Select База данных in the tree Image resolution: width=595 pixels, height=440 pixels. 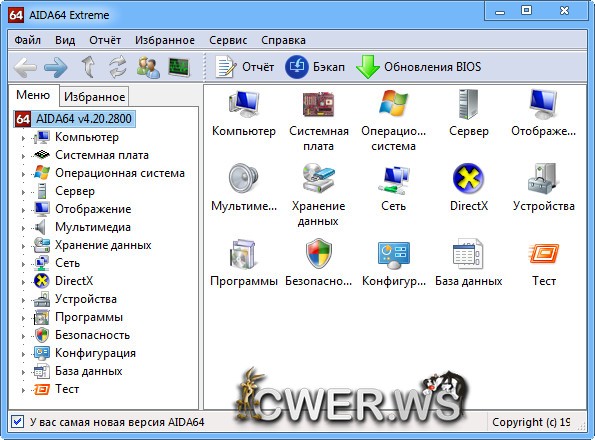point(88,371)
